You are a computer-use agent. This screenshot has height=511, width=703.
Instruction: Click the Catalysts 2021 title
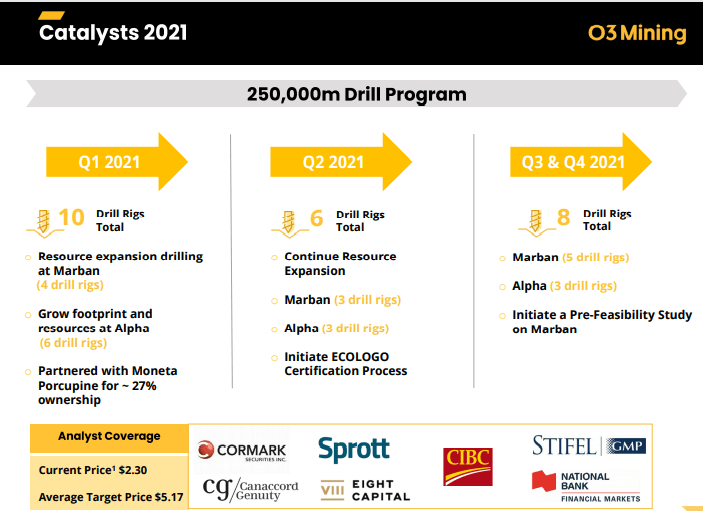click(x=113, y=32)
